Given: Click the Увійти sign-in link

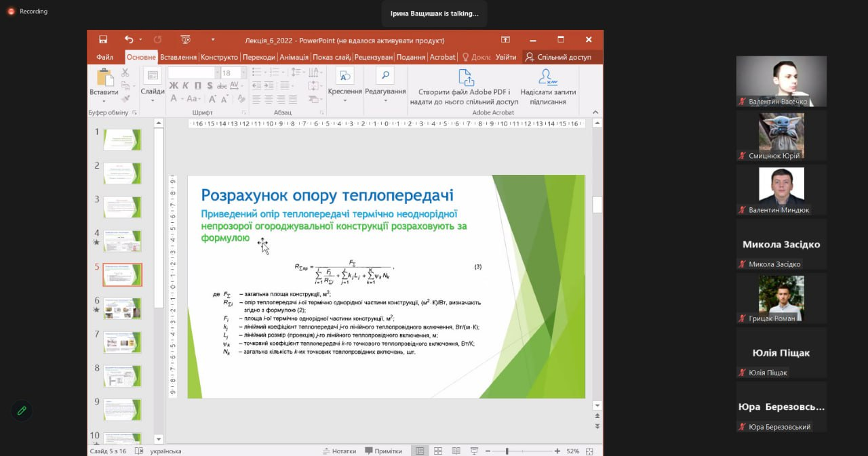Looking at the screenshot, I should 506,58.
